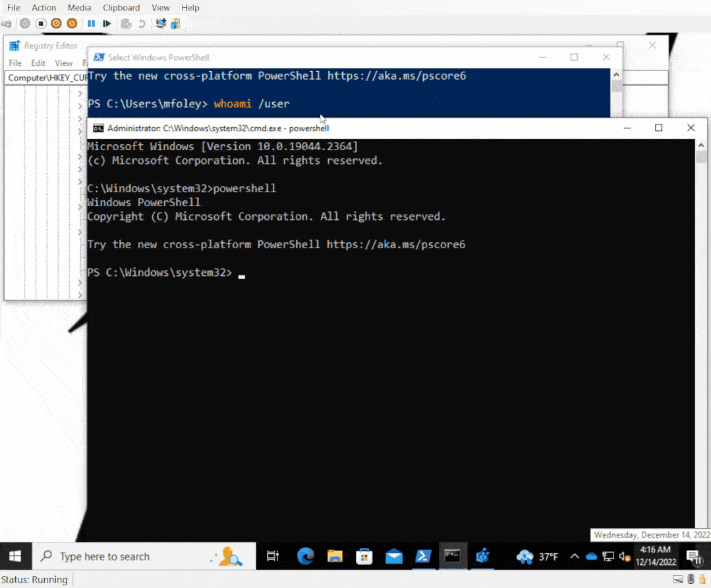711x588 pixels.
Task: Open Microsoft Edge from the taskbar
Action: click(306, 556)
